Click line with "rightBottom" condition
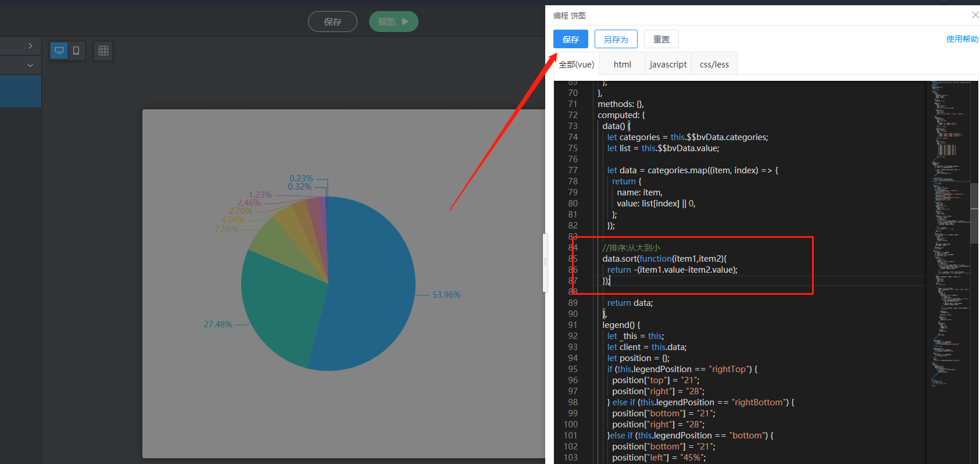This screenshot has width=980, height=464. 700,402
